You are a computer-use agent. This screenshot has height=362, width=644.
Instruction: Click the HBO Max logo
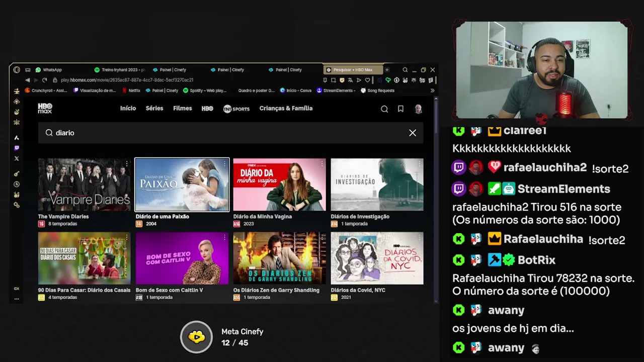click(x=45, y=108)
